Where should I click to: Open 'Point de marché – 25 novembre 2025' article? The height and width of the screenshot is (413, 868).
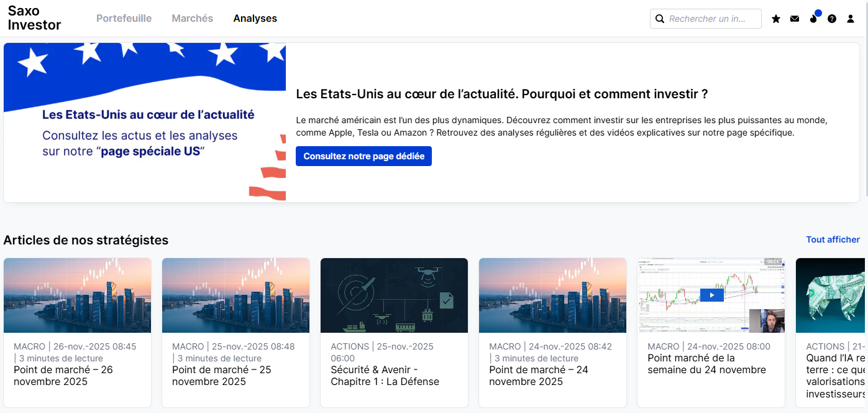[x=222, y=376]
